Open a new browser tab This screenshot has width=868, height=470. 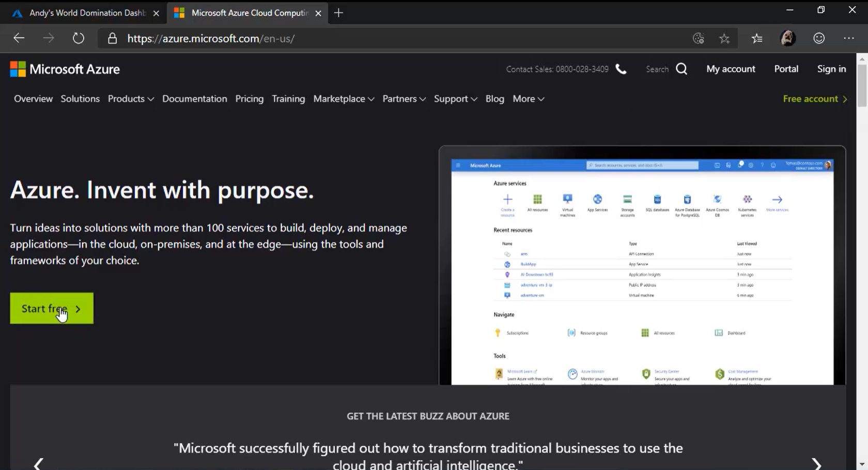338,13
